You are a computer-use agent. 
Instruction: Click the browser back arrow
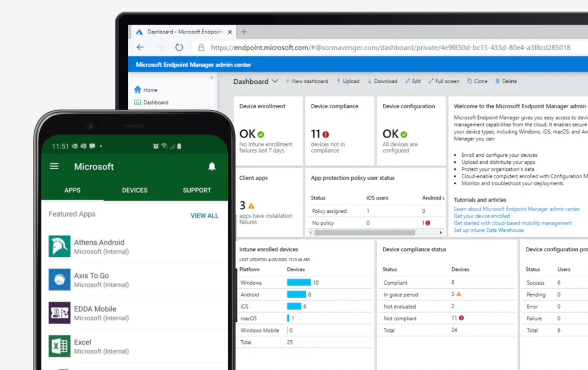[141, 47]
